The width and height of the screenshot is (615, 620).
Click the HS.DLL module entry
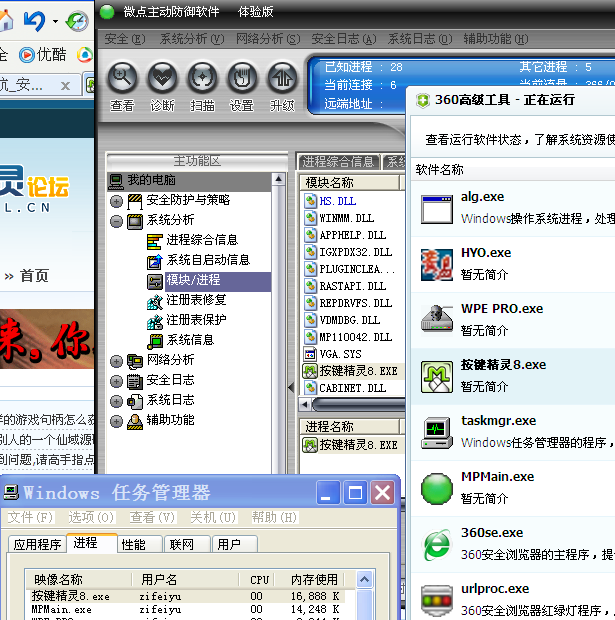pyautogui.click(x=337, y=201)
